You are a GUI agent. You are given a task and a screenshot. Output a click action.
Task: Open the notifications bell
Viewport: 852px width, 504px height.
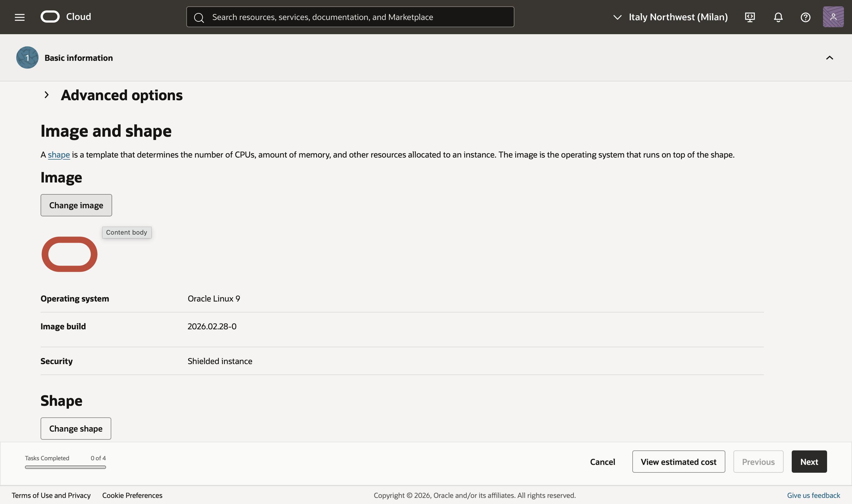[778, 17]
